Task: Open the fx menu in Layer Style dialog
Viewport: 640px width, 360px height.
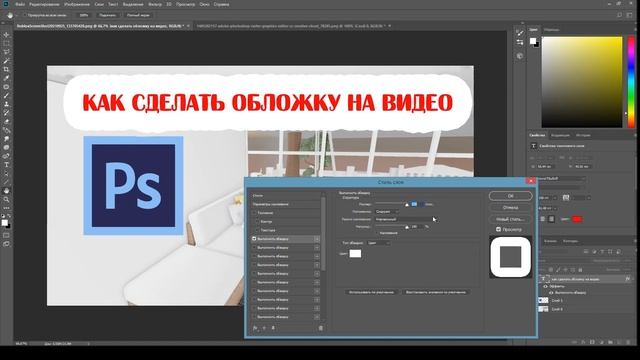Action: point(256,328)
